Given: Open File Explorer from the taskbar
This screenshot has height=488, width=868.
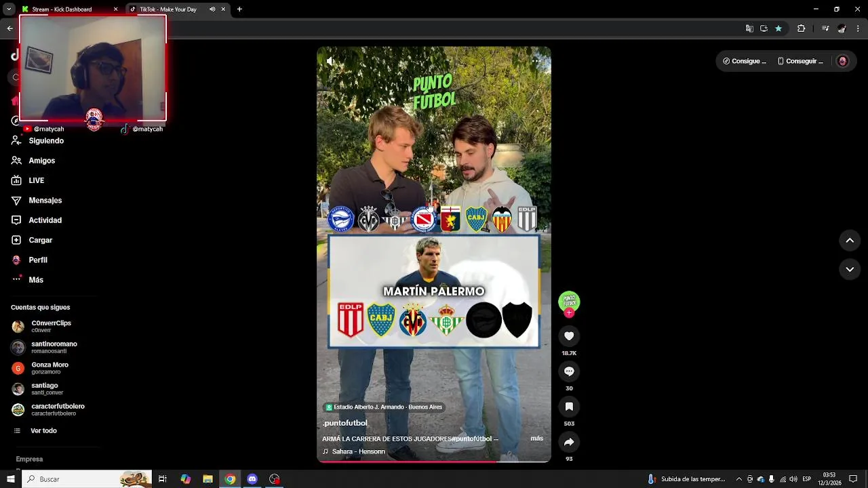Looking at the screenshot, I should point(208,479).
